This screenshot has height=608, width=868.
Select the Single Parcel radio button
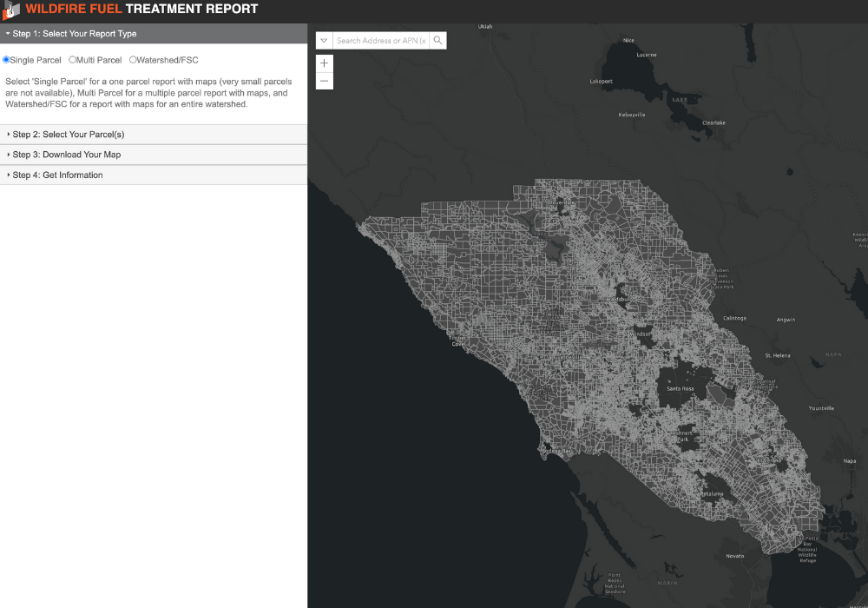(x=6, y=60)
